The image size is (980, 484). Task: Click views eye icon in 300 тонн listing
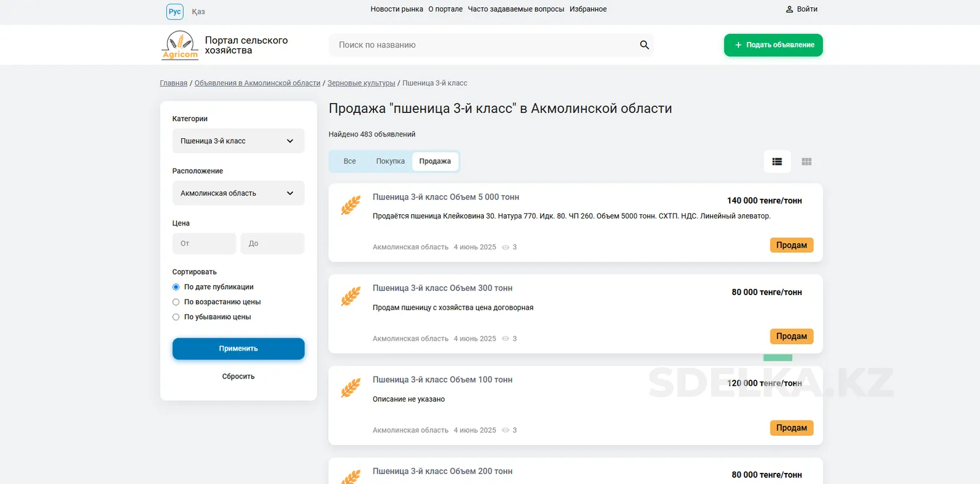pyautogui.click(x=505, y=338)
